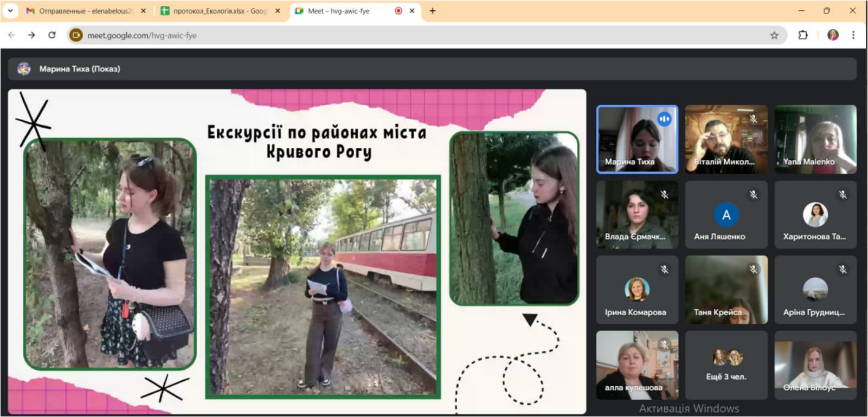Bookmark this page with the star
This screenshot has height=417, width=868.
[774, 35]
